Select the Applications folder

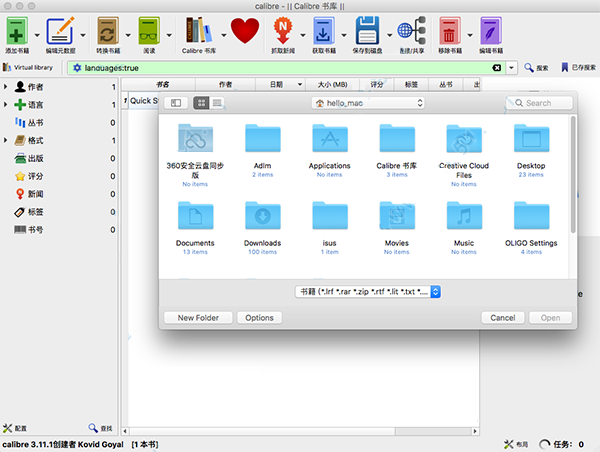329,150
